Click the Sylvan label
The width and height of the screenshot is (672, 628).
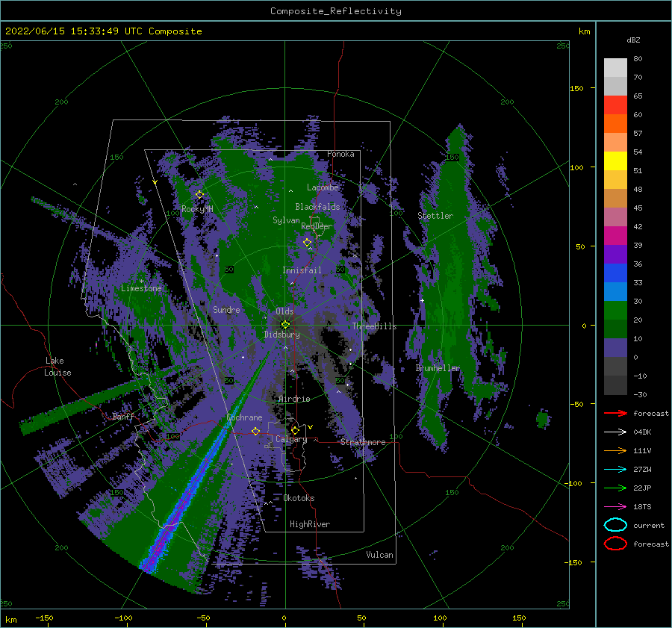286,220
